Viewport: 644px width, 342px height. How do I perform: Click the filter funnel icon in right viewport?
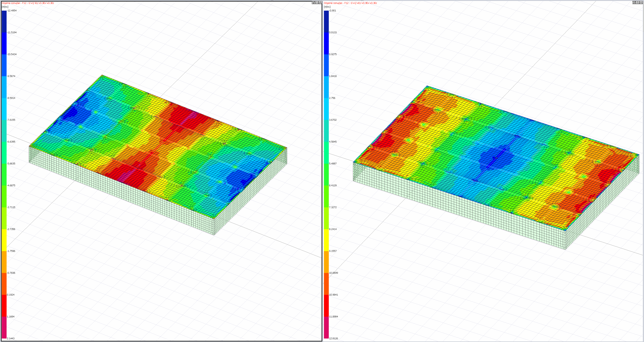pos(634,3)
